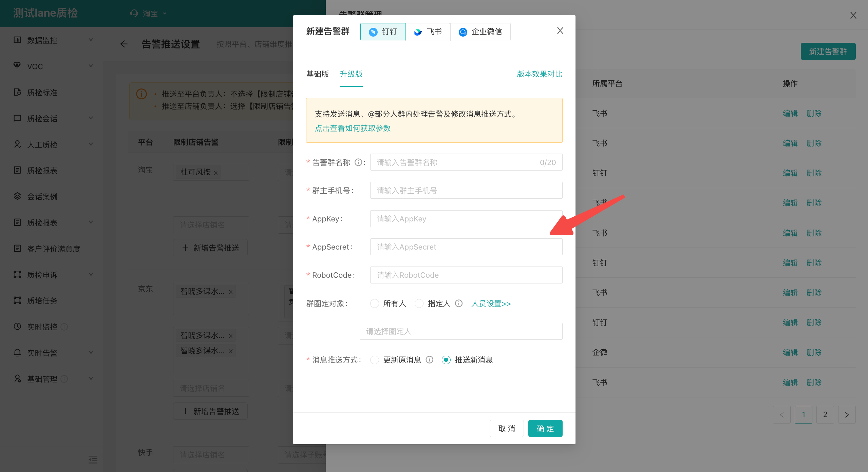Click the 确定 button
This screenshot has width=868, height=472.
click(x=545, y=429)
